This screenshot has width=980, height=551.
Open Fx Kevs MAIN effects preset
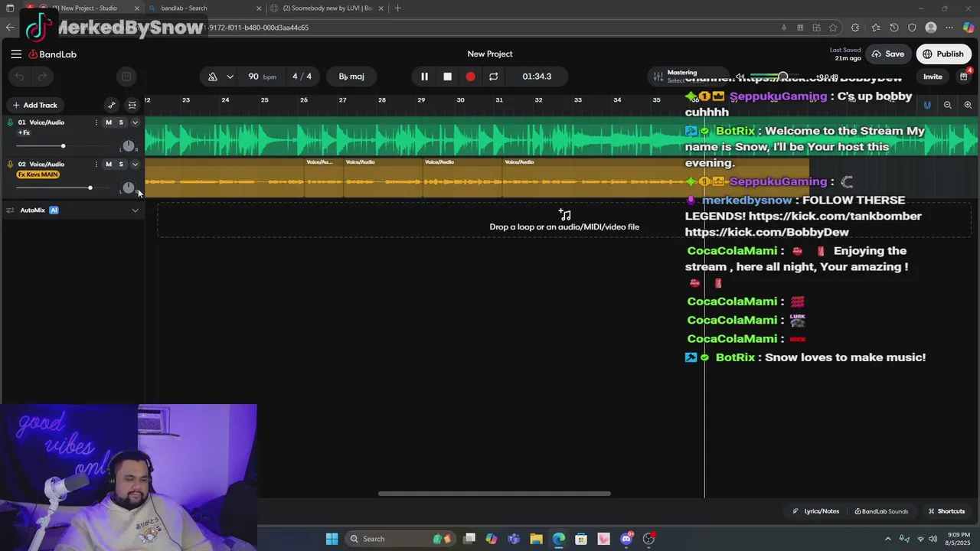[x=38, y=174]
